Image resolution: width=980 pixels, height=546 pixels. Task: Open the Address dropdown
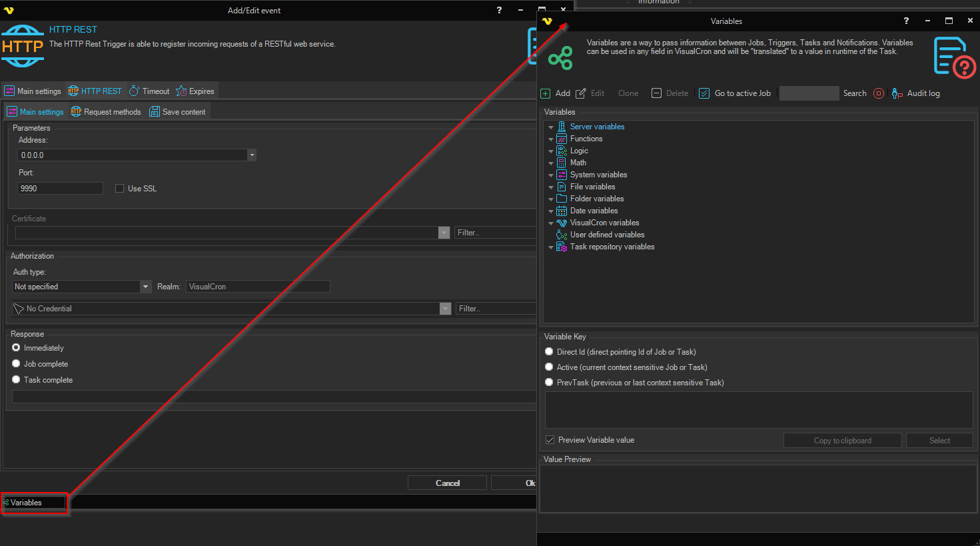point(252,155)
